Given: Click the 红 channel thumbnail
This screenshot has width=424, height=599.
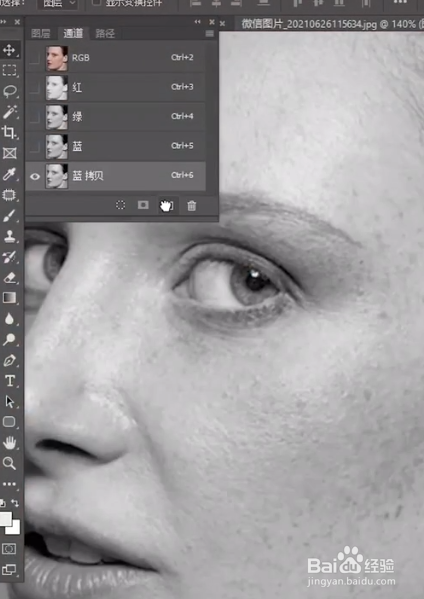Looking at the screenshot, I should point(57,87).
